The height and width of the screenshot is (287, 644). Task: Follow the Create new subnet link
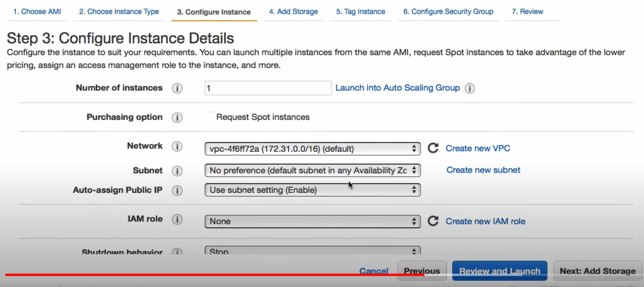[x=483, y=170]
